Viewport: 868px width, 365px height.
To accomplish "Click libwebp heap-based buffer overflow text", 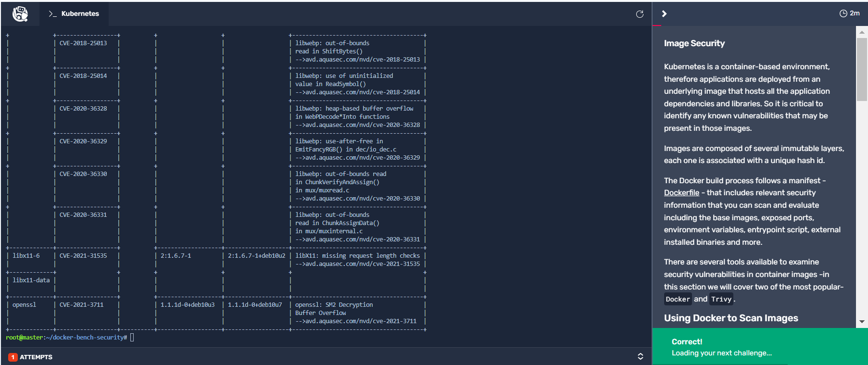I will (354, 109).
